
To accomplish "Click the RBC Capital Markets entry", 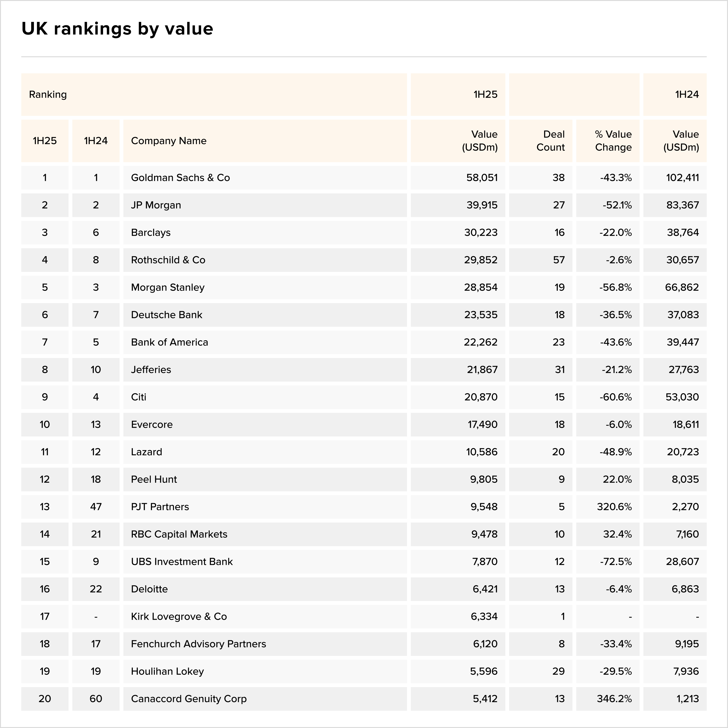I will tap(179, 534).
